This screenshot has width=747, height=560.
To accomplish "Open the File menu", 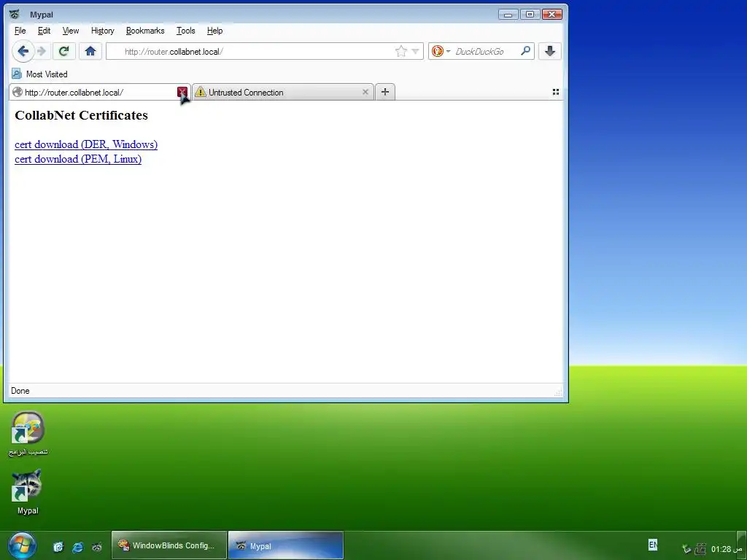I will (x=20, y=31).
